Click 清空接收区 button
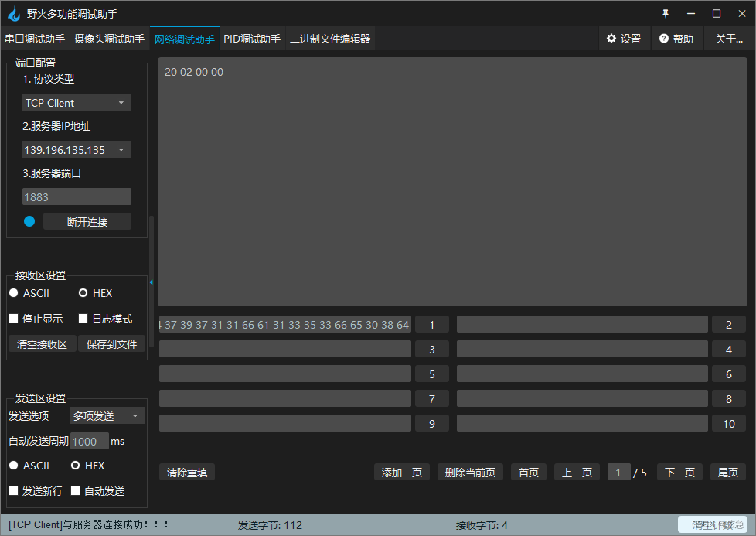Viewport: 756px width, 536px height. click(x=42, y=344)
